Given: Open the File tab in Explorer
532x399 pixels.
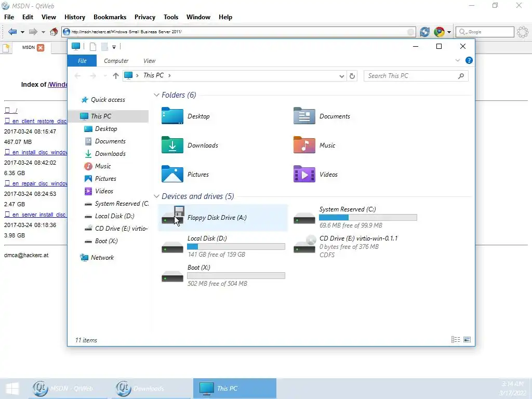Looking at the screenshot, I should pos(82,61).
